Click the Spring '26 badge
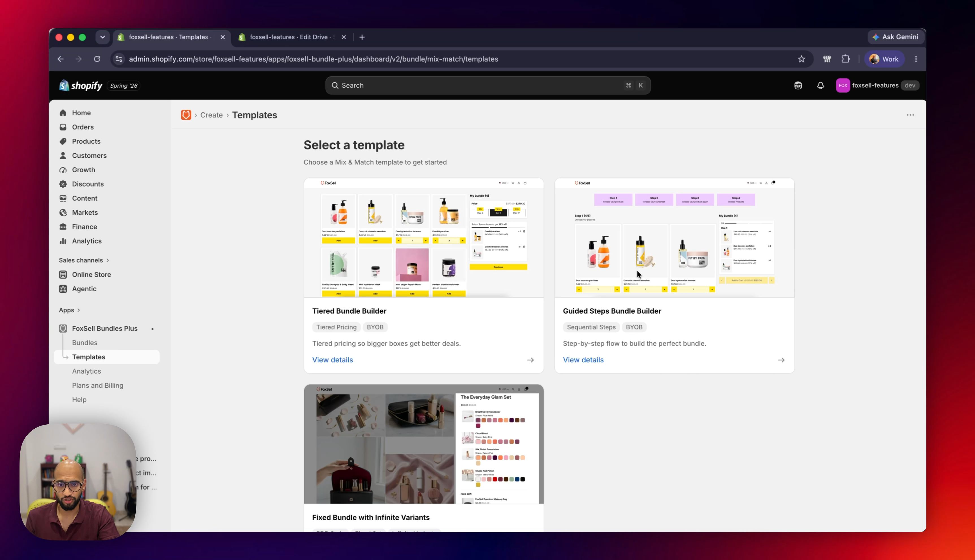Viewport: 975px width, 560px height. [x=123, y=85]
